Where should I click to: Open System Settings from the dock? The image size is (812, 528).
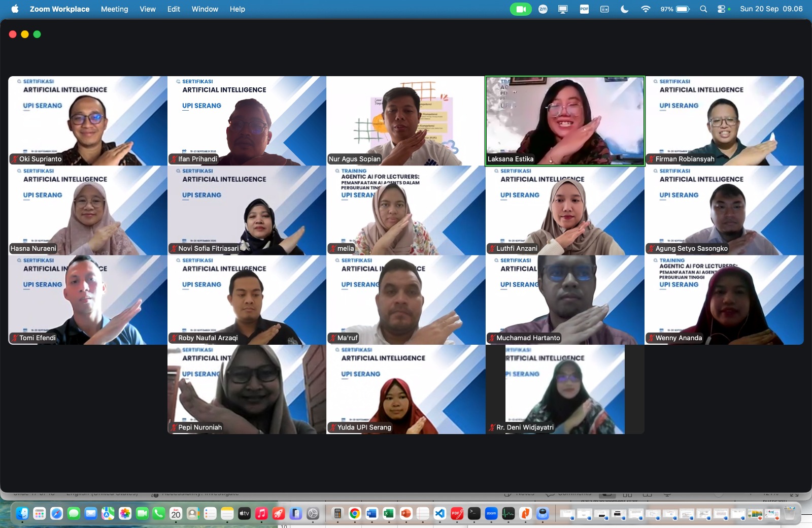point(313,514)
